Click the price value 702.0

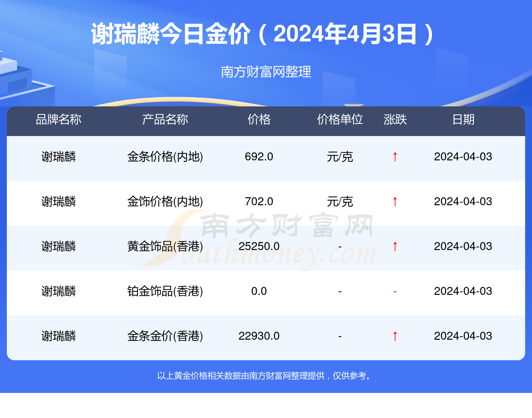pos(259,201)
